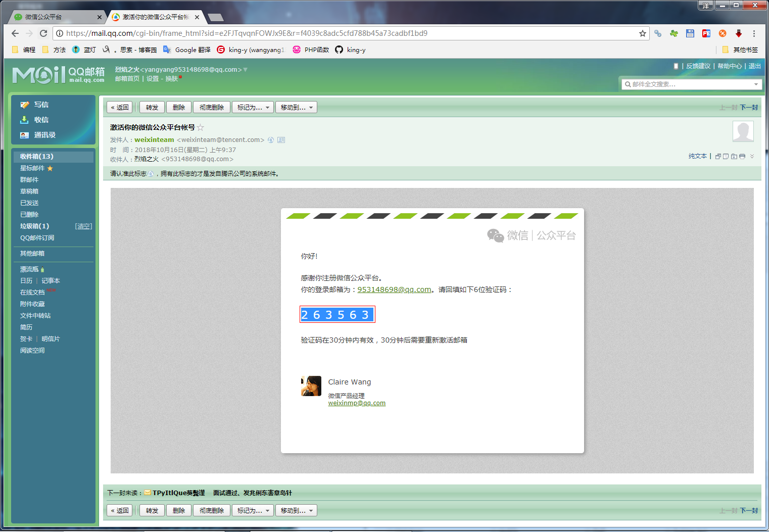Viewport: 769px width, 532px height.
Task: Open 帮助中心 help center
Action: 730,66
